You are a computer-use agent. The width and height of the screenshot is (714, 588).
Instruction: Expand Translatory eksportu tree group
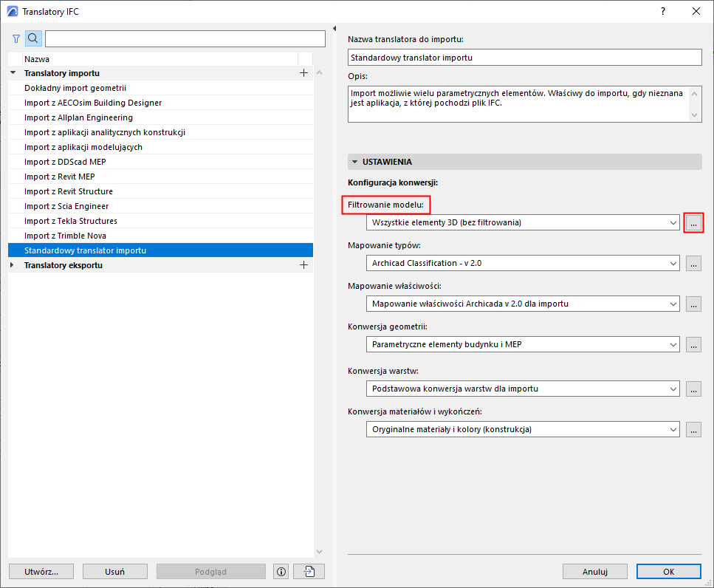point(13,265)
